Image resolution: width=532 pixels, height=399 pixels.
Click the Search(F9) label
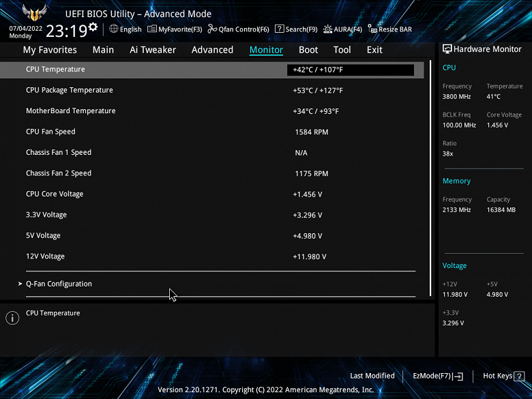click(301, 29)
